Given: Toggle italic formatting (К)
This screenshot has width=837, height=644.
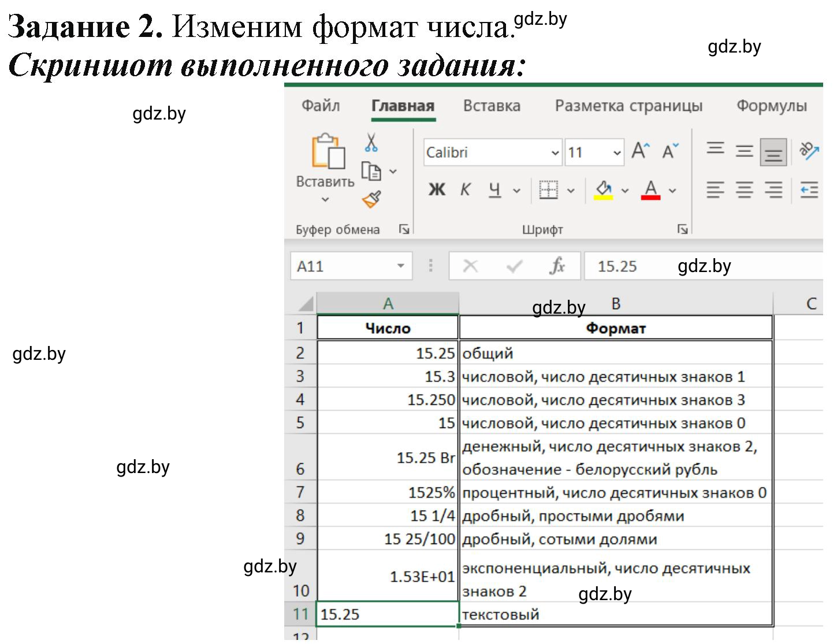Looking at the screenshot, I should click(466, 189).
